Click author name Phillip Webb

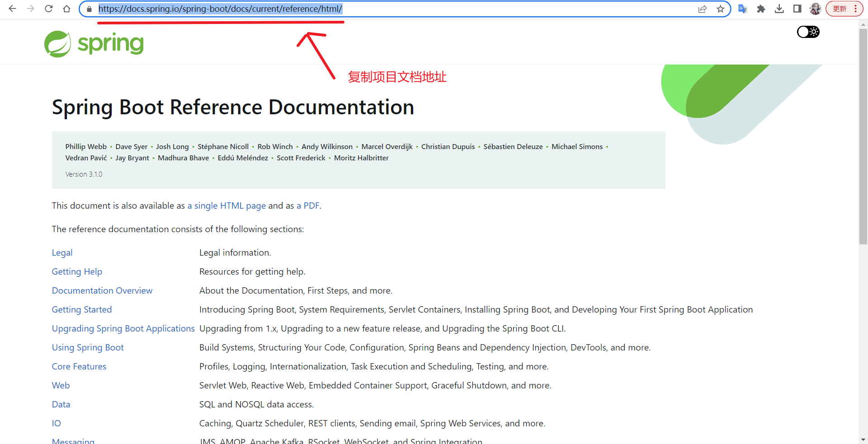[86, 147]
